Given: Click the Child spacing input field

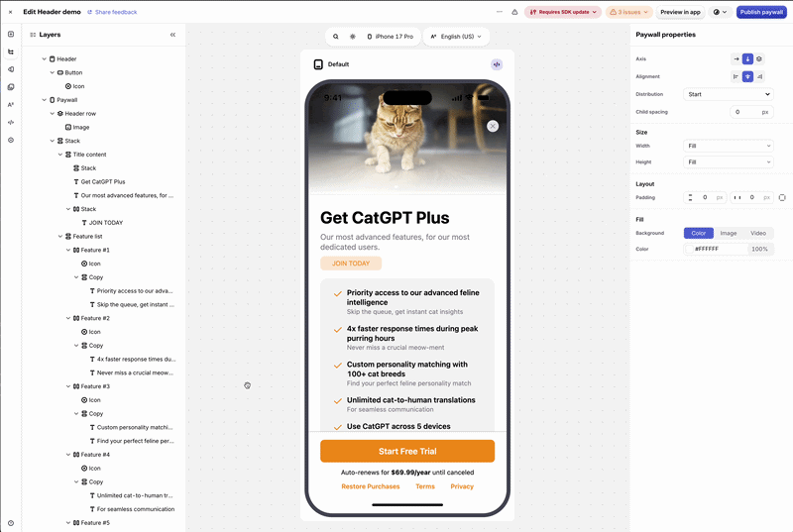Looking at the screenshot, I should click(x=751, y=112).
